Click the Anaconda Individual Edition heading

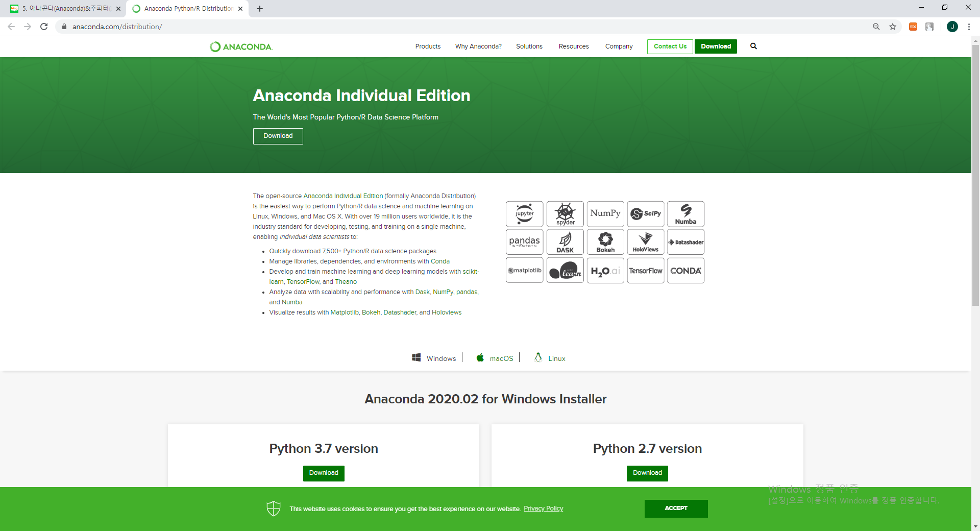[x=361, y=95]
